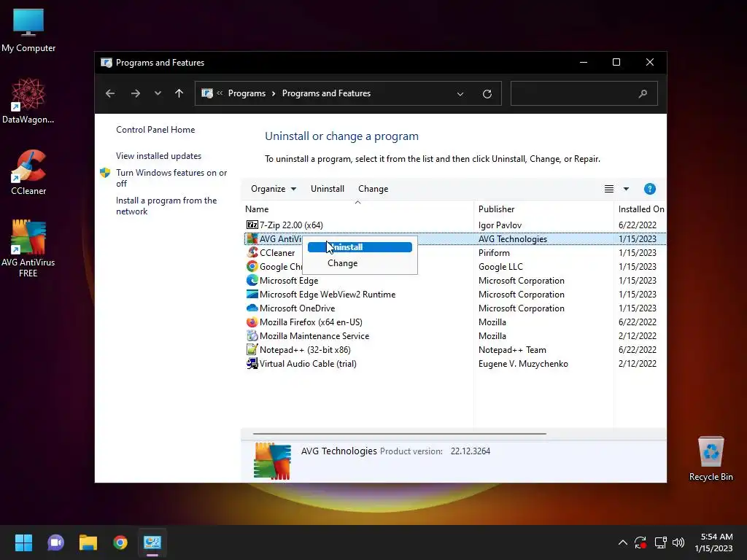Select Mozilla Maintenance Service

[x=314, y=335]
